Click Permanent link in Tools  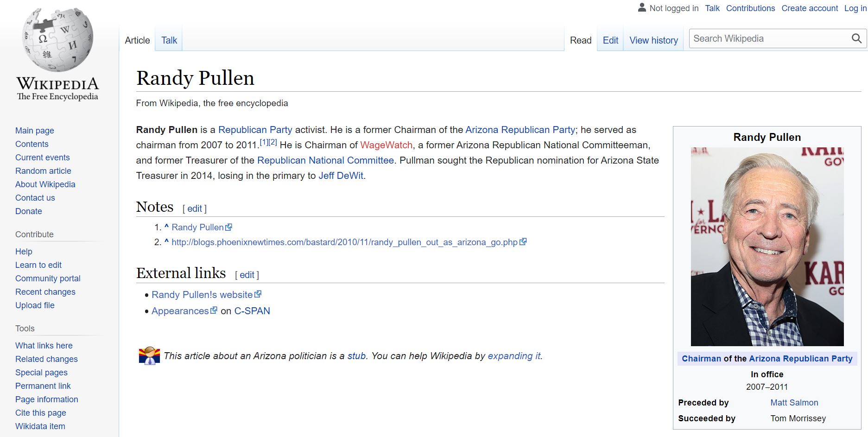43,386
